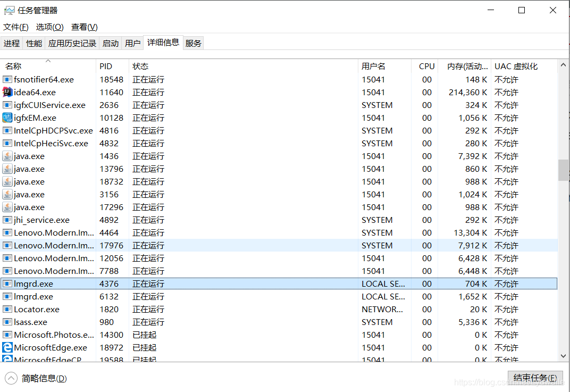The height and width of the screenshot is (392, 570).
Task: Open the 文件(F) menu
Action: [15, 27]
